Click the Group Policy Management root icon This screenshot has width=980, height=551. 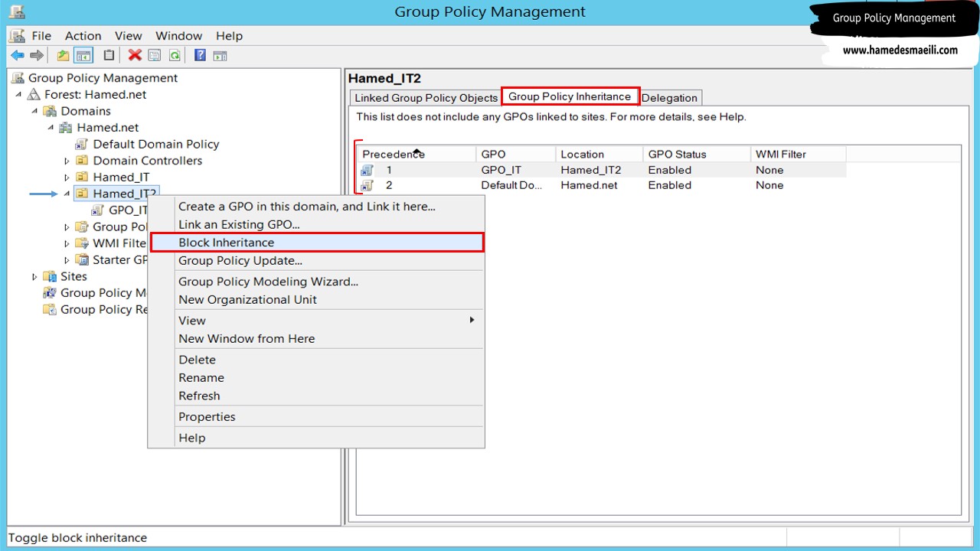(x=18, y=78)
